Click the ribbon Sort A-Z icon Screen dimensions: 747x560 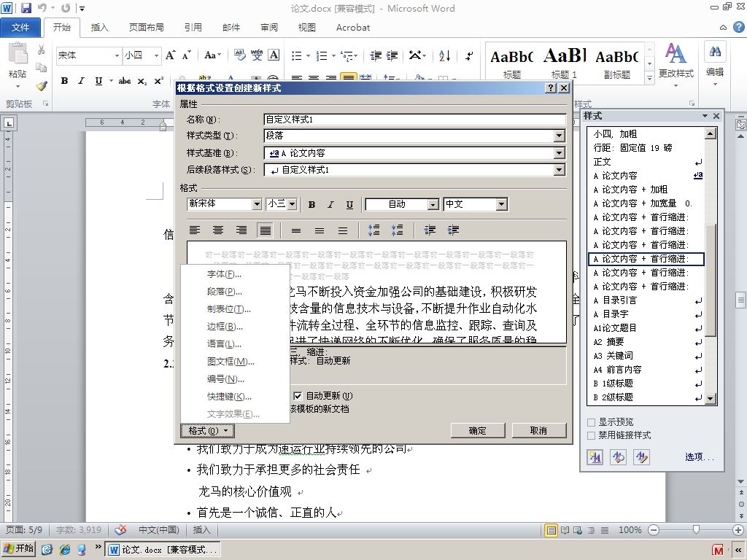(444, 55)
